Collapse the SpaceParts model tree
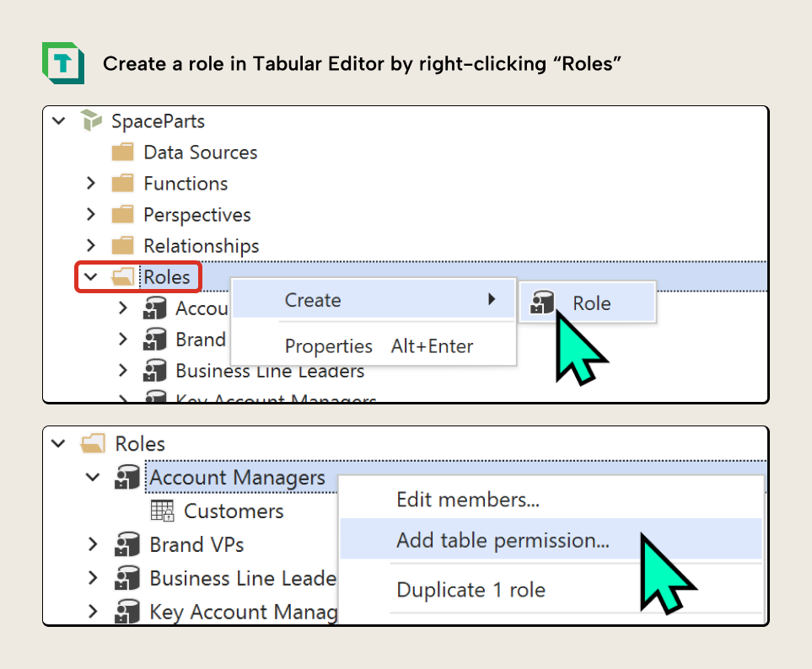 point(58,121)
